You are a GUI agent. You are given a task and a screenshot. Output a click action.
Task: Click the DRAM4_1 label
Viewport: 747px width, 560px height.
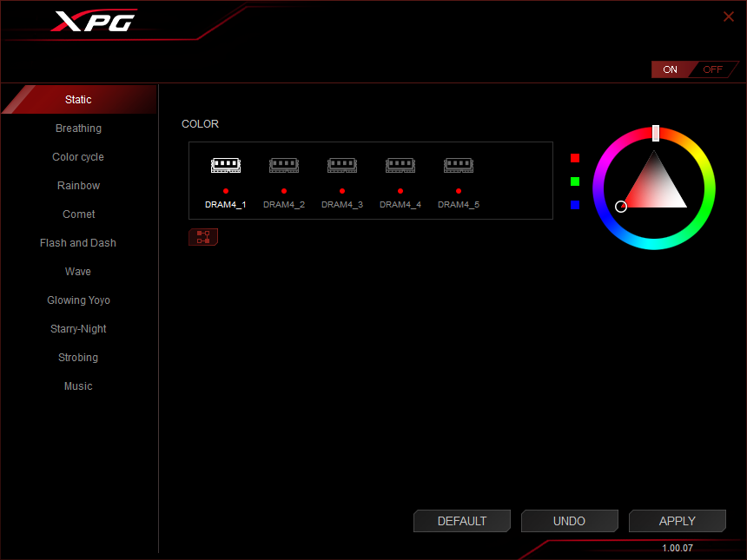tap(225, 205)
